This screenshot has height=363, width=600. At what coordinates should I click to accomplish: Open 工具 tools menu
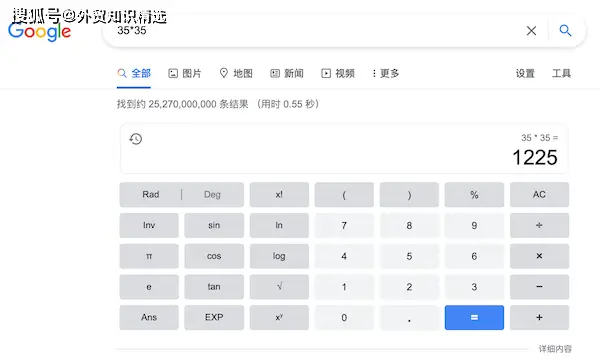coord(561,73)
